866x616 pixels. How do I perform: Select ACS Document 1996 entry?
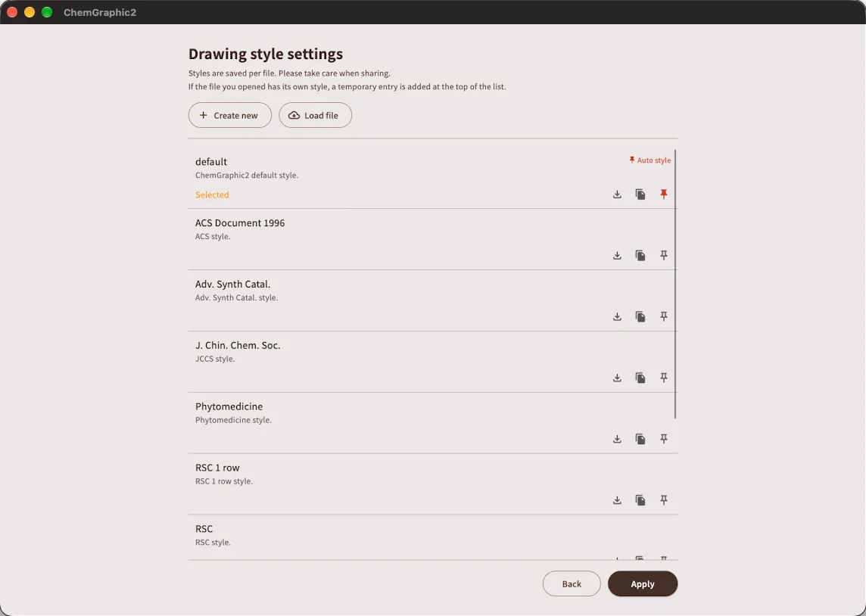click(x=432, y=240)
